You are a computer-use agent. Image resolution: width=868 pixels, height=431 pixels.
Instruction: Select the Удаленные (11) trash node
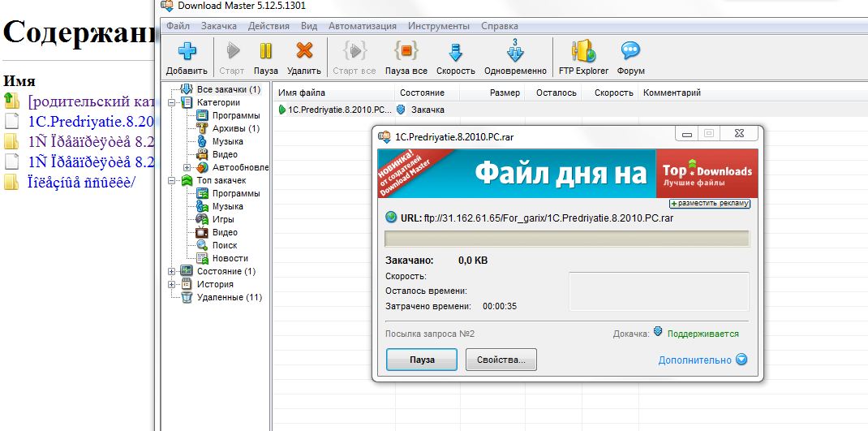230,298
